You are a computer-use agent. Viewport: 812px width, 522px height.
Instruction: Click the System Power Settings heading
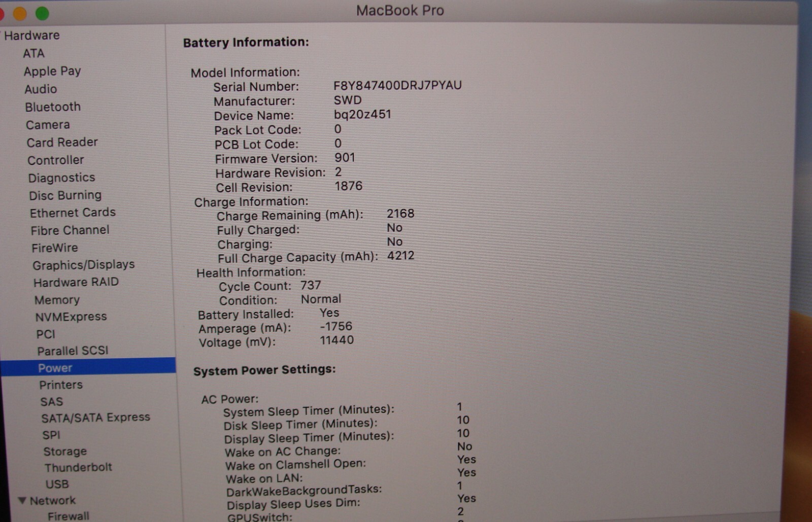coord(264,370)
